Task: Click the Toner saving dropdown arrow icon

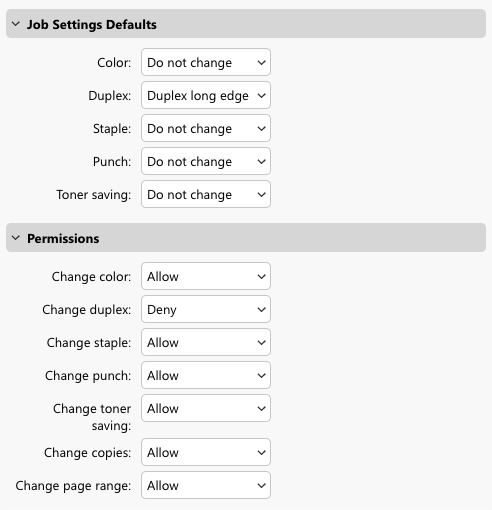Action: (262, 195)
